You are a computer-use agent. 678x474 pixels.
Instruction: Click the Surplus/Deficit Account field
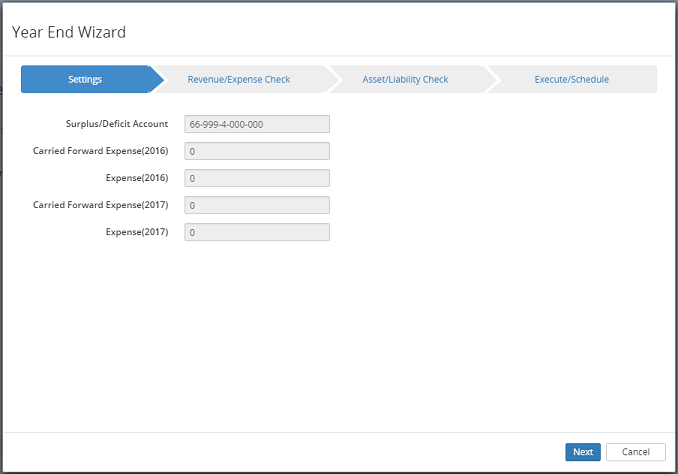coord(257,125)
